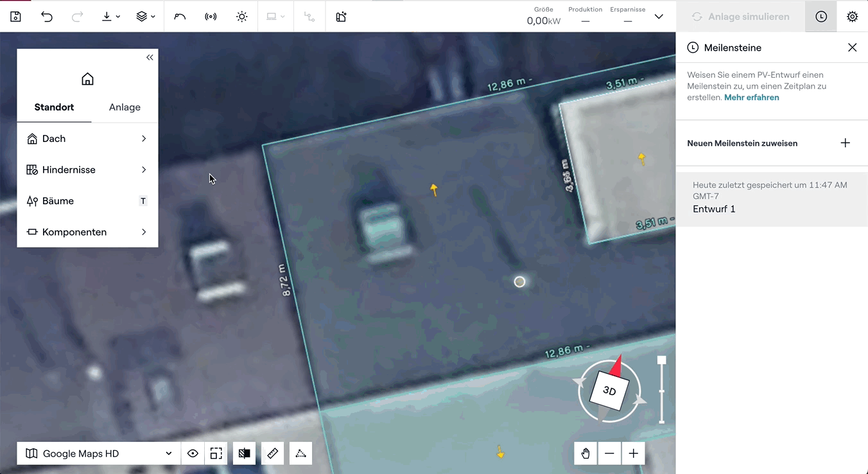The image size is (868, 474).
Task: Open the Hindernisse menu item
Action: [87, 170]
